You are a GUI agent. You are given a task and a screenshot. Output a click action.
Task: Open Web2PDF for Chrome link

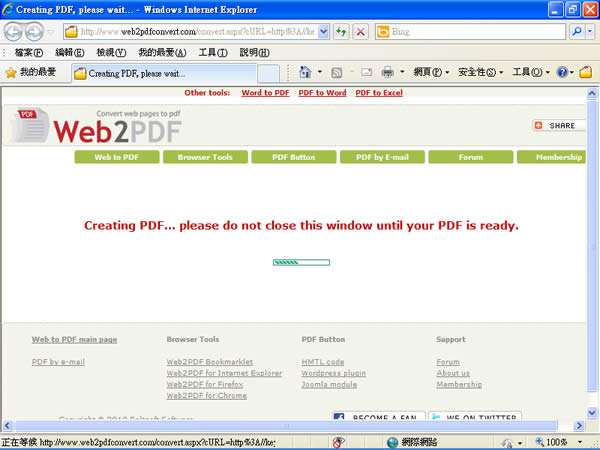pos(207,396)
